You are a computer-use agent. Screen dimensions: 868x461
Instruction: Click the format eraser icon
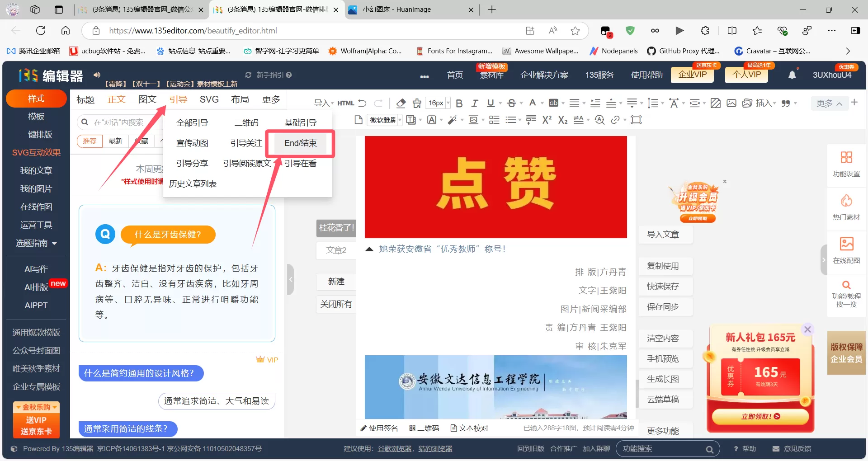(401, 103)
